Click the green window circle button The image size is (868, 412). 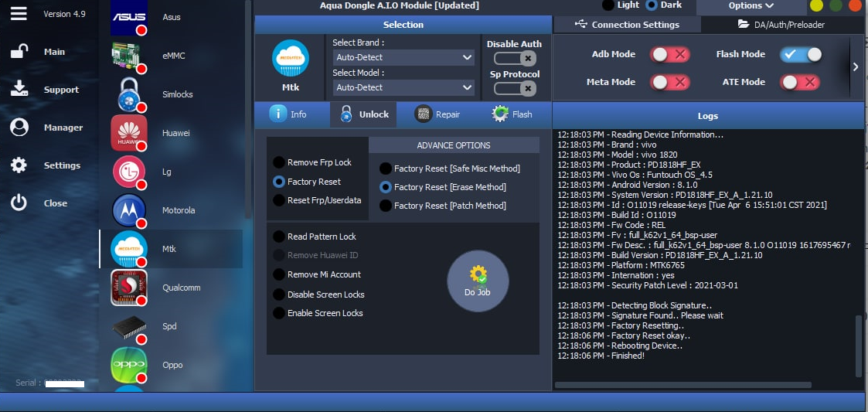pyautogui.click(x=836, y=5)
